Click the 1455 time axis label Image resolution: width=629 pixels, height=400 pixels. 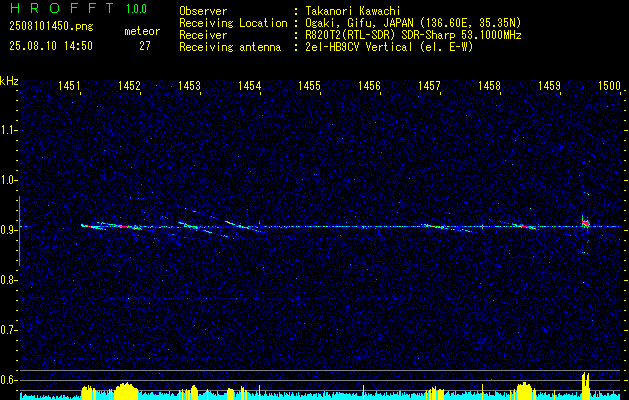coord(310,86)
